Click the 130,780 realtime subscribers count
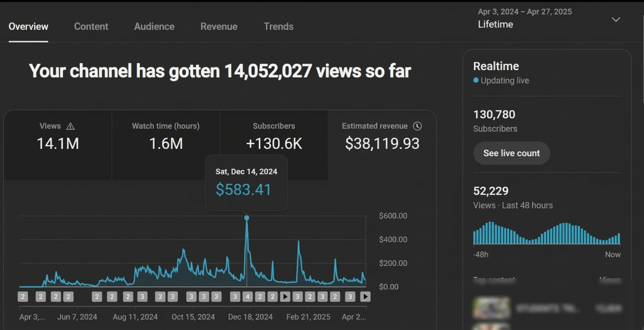 tap(494, 114)
